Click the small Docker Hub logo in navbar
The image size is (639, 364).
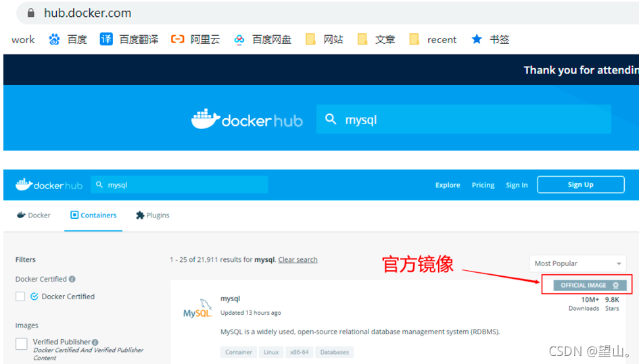[x=49, y=185]
